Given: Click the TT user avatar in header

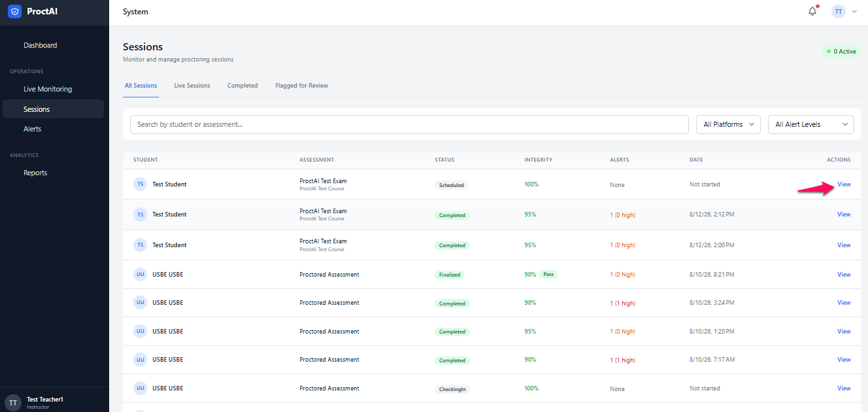Looking at the screenshot, I should [839, 12].
